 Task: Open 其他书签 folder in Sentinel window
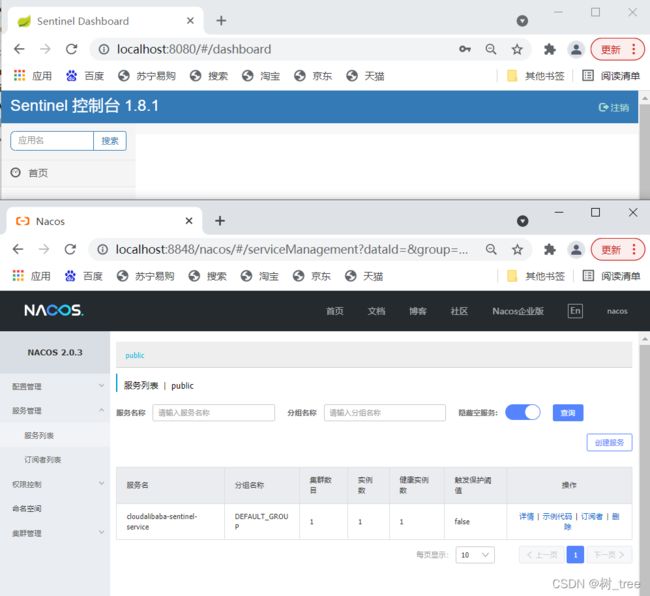coord(536,76)
